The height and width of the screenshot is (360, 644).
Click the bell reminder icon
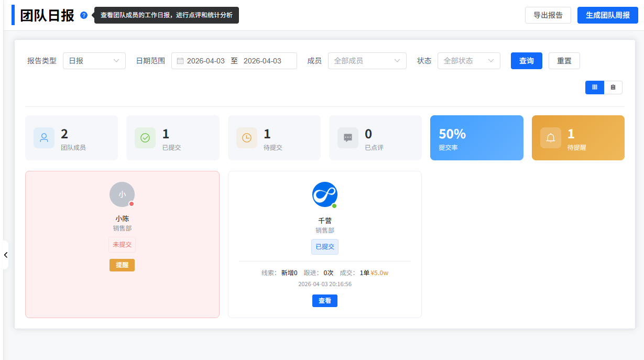click(x=551, y=138)
